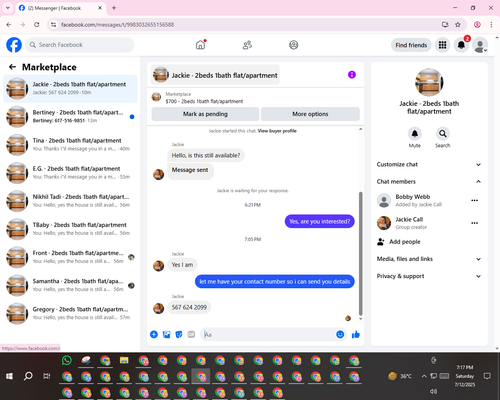Open the emoji picker in message box

(340, 334)
